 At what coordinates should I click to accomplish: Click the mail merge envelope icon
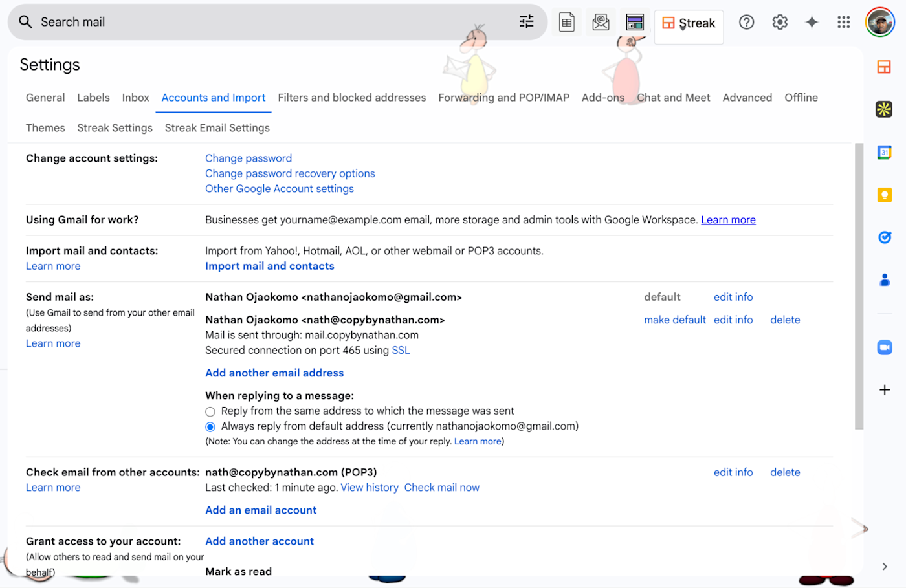(x=601, y=23)
